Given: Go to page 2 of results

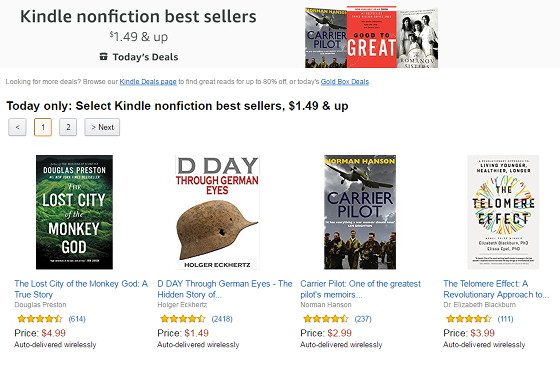Looking at the screenshot, I should 68,127.
